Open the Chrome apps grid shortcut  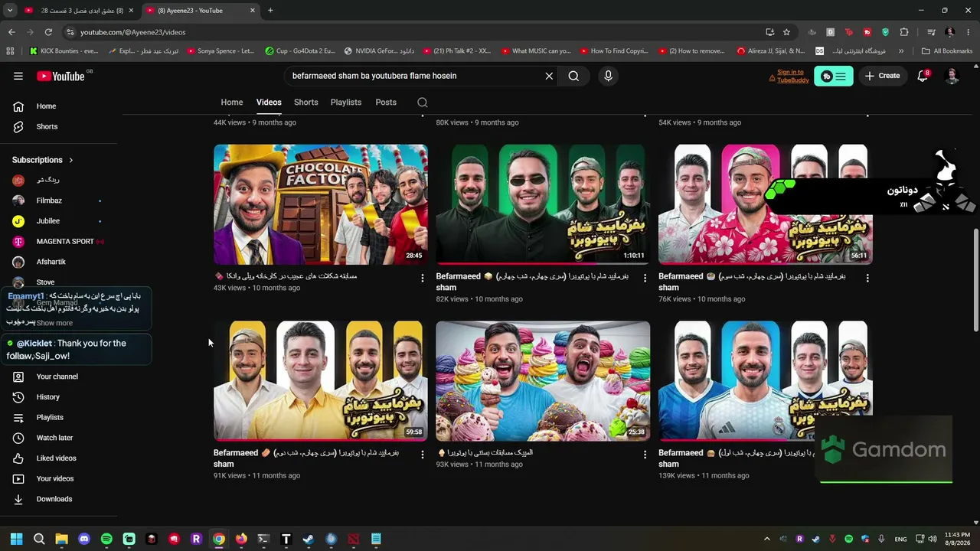(10, 51)
